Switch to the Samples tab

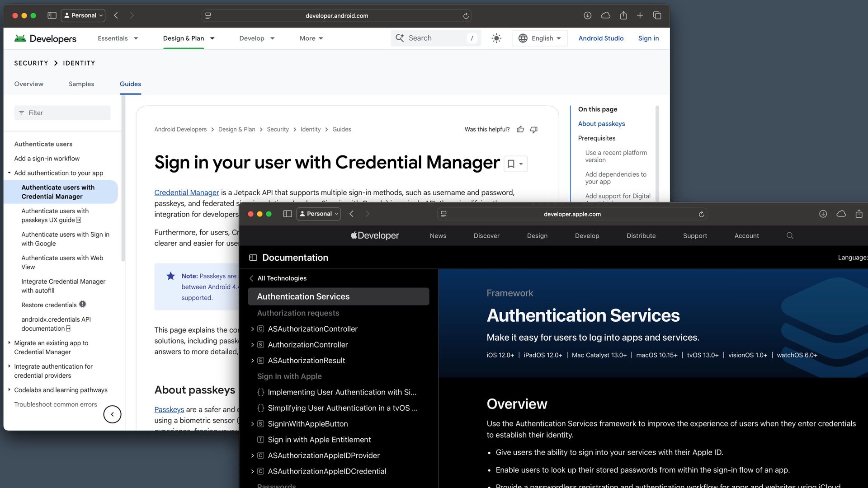(x=81, y=84)
